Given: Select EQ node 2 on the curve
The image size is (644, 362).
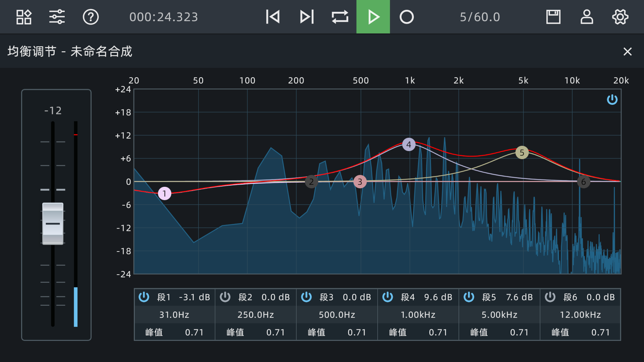Looking at the screenshot, I should (x=311, y=181).
